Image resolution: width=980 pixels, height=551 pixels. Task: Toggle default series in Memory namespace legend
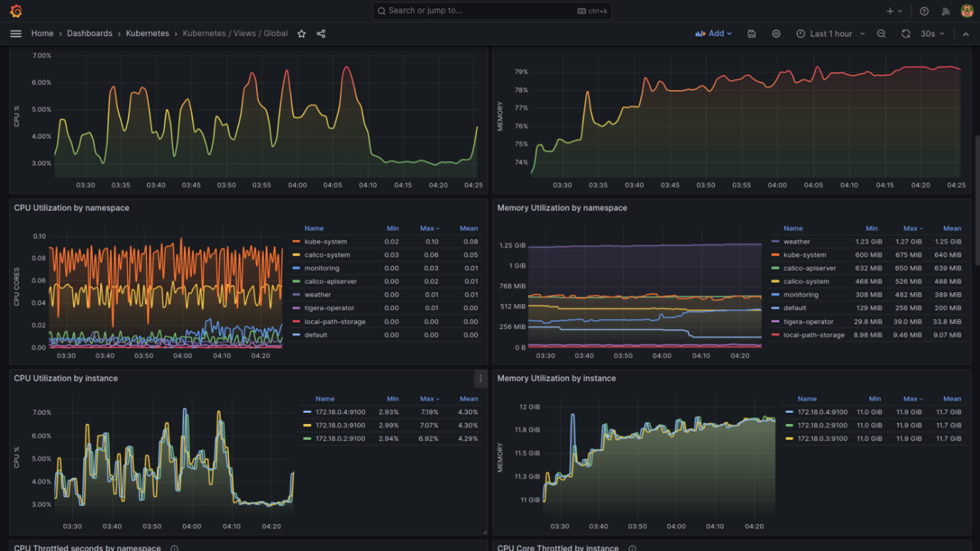click(795, 308)
